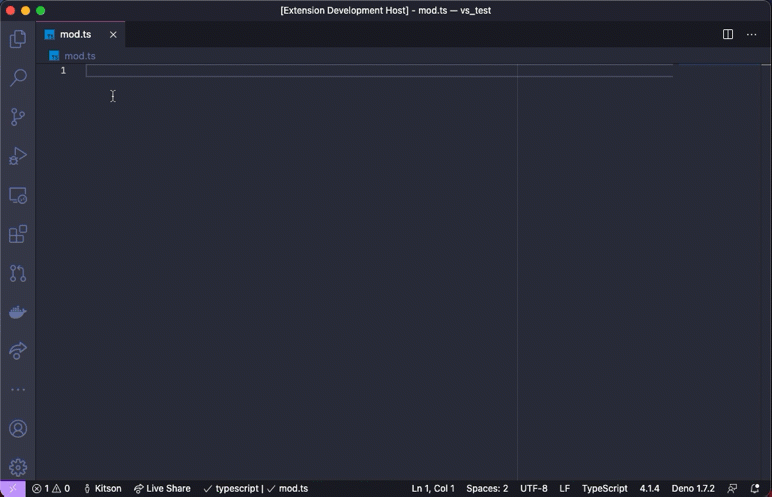Click the typescript check status item
772x497 pixels.
(231, 489)
